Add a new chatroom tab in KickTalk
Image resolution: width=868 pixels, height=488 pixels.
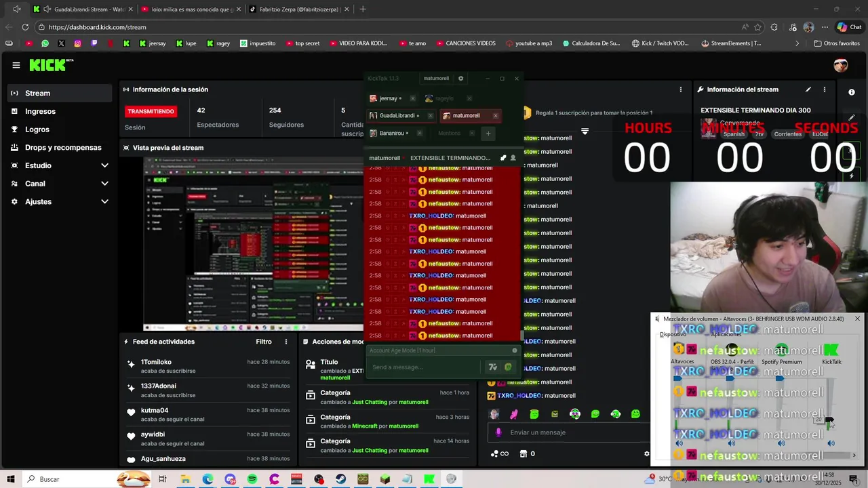click(x=488, y=134)
